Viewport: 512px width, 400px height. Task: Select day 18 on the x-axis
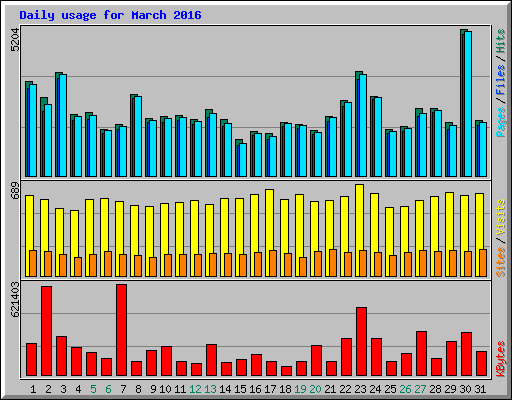285,389
